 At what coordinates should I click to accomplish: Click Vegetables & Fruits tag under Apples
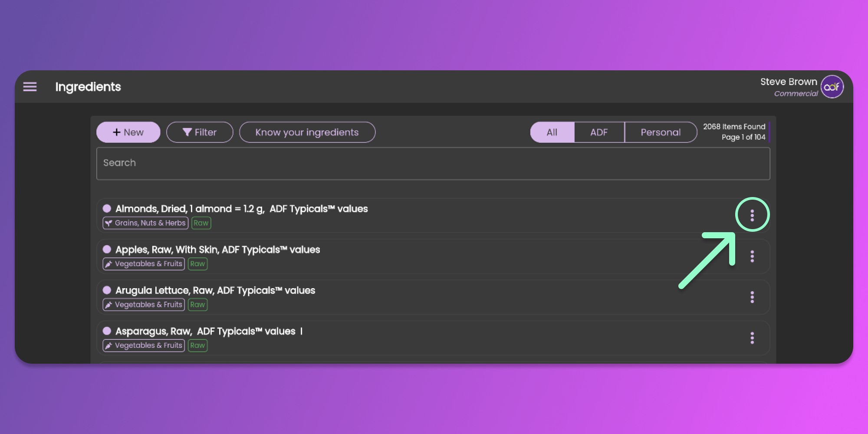click(144, 264)
